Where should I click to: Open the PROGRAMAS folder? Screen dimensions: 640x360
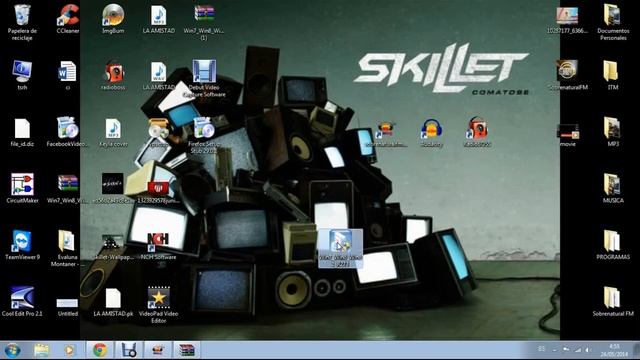(613, 245)
